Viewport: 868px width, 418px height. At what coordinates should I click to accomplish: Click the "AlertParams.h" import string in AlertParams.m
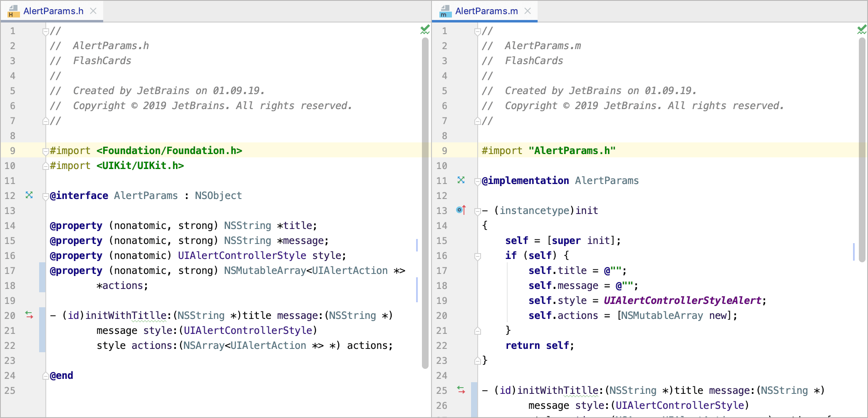pyautogui.click(x=572, y=151)
